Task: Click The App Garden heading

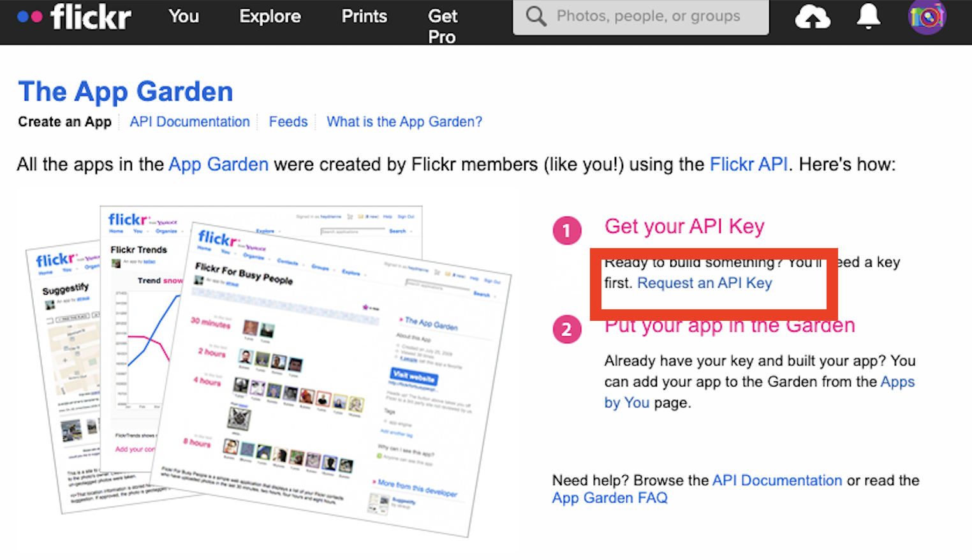Action: [126, 92]
